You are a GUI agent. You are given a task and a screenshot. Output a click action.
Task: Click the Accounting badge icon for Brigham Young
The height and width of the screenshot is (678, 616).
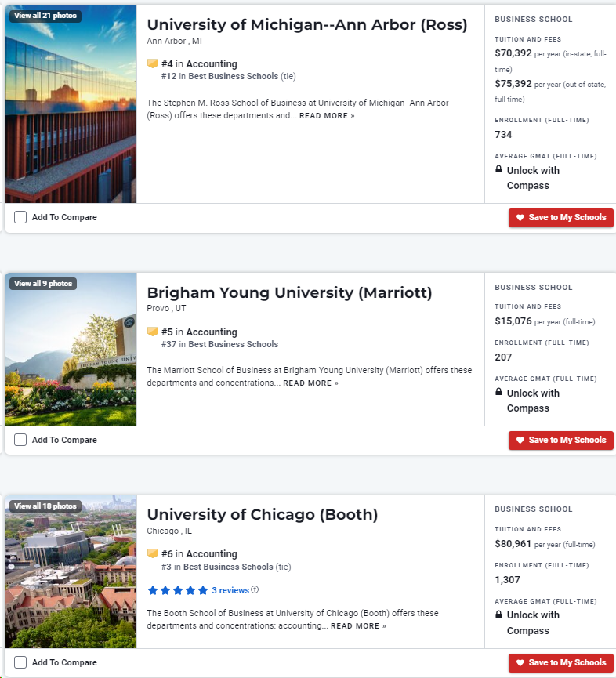[x=153, y=332]
